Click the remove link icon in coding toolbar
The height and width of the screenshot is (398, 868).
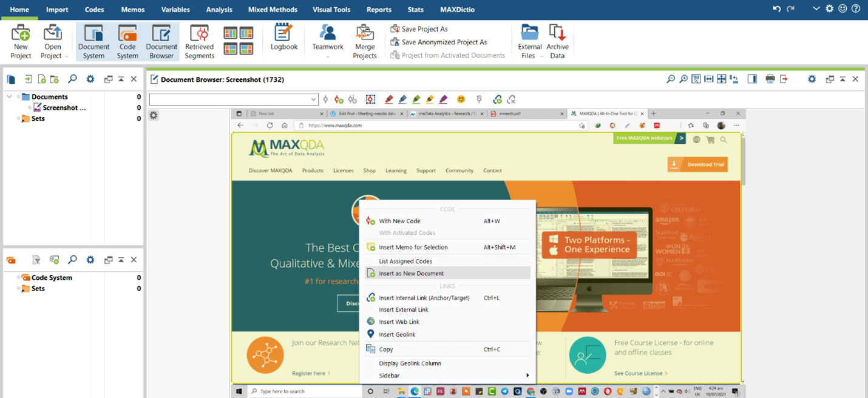(511, 99)
